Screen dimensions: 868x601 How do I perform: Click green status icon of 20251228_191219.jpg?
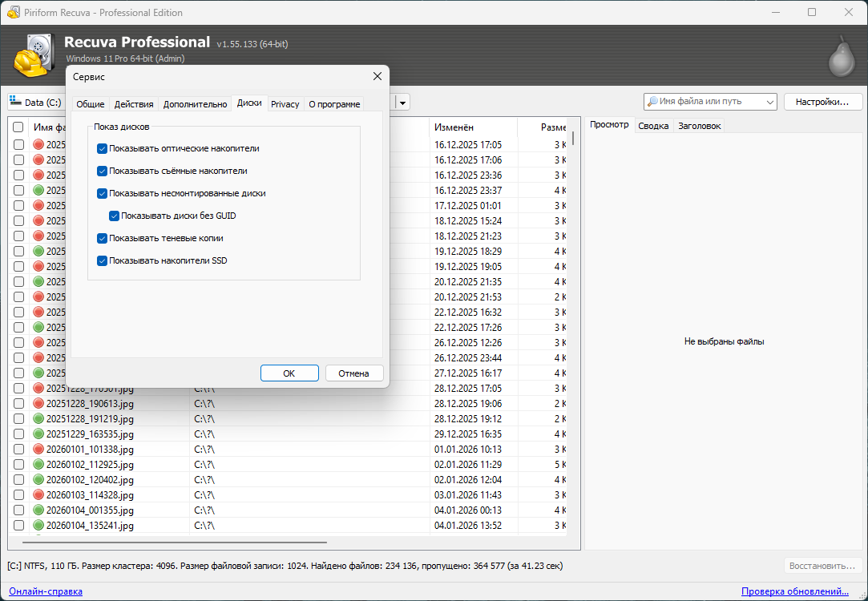pos(38,419)
